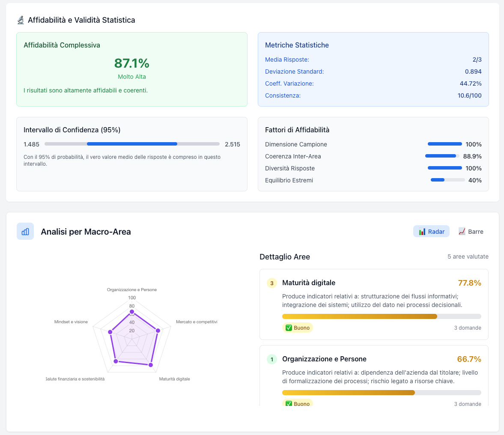Switch to Radar chart view
Image resolution: width=504 pixels, height=435 pixels.
(x=431, y=231)
